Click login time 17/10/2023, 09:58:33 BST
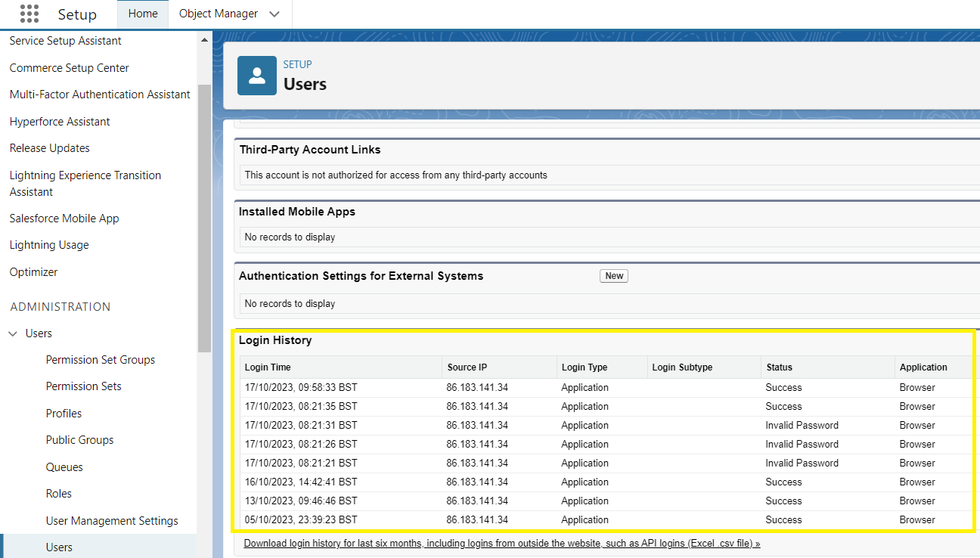Screen dimensions: 980x558 [301, 388]
